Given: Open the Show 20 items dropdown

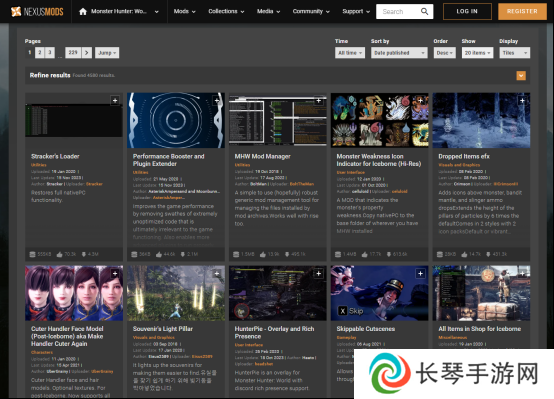Looking at the screenshot, I should [477, 53].
